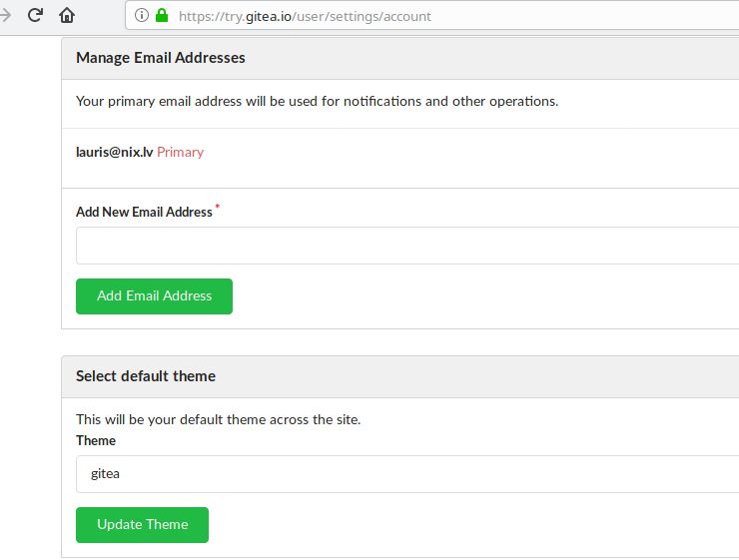Click the default theme description text
The image size is (739, 560).
click(219, 419)
